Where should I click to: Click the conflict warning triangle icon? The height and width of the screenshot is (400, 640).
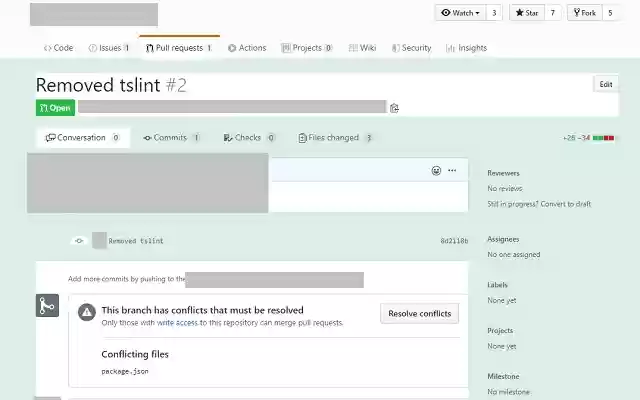point(87,313)
